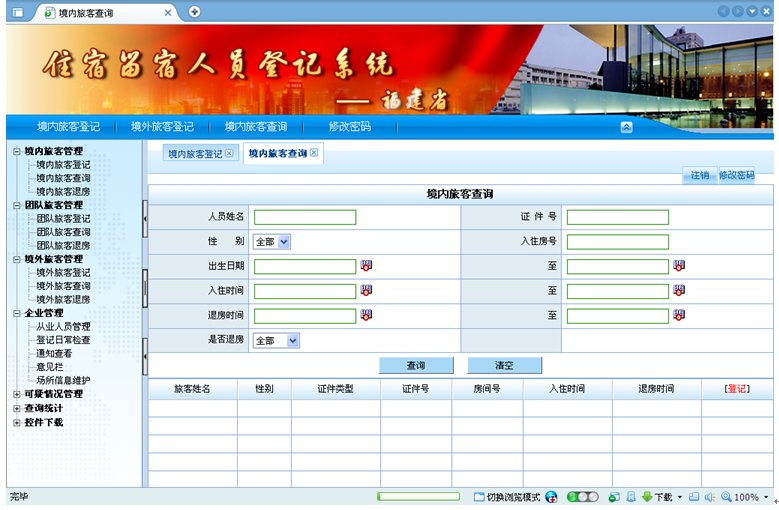Expand the 控件下载 tree node

pyautogui.click(x=16, y=423)
